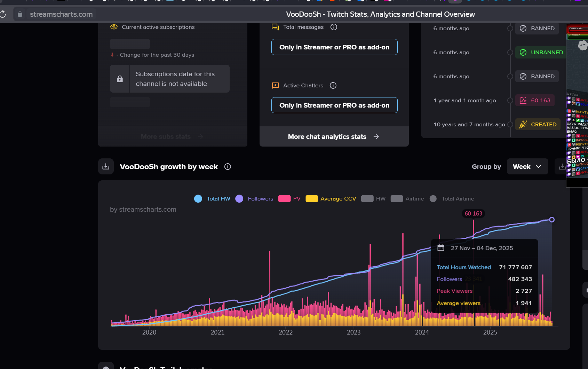588x369 pixels.
Task: Click the calendar icon in chart tooltip
Action: coord(441,248)
